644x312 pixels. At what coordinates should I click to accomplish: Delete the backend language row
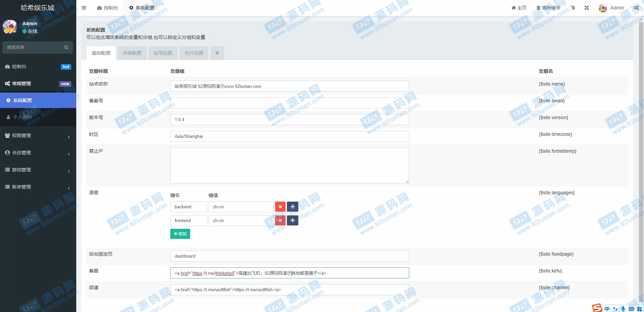[x=280, y=207]
